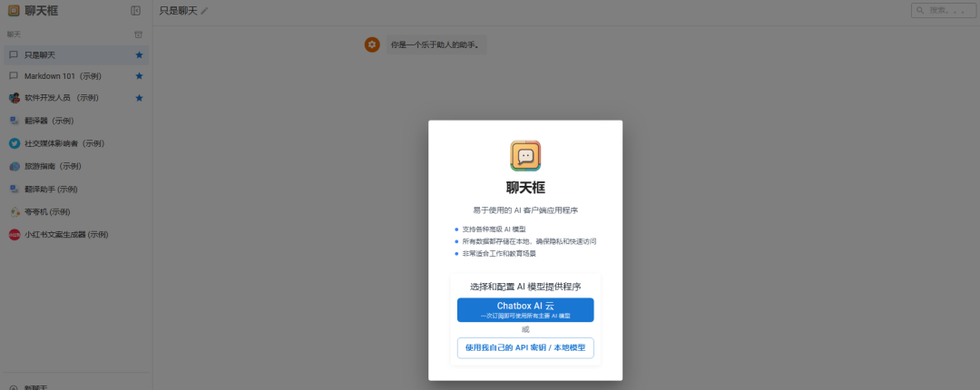Unstar the 只是聊天 conversation
Viewport: 980px width, 390px height.
pos(140,55)
